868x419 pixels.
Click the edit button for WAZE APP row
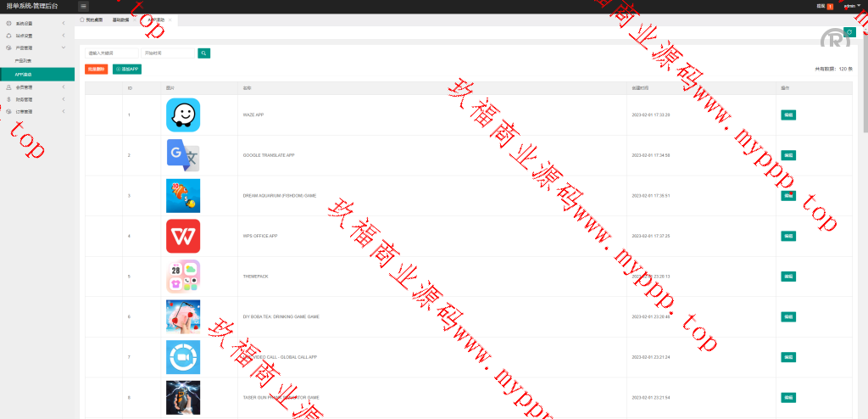pos(787,115)
